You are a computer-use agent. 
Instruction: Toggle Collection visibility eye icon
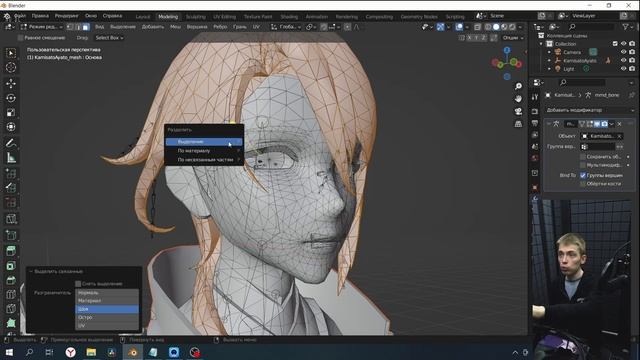pos(623,43)
